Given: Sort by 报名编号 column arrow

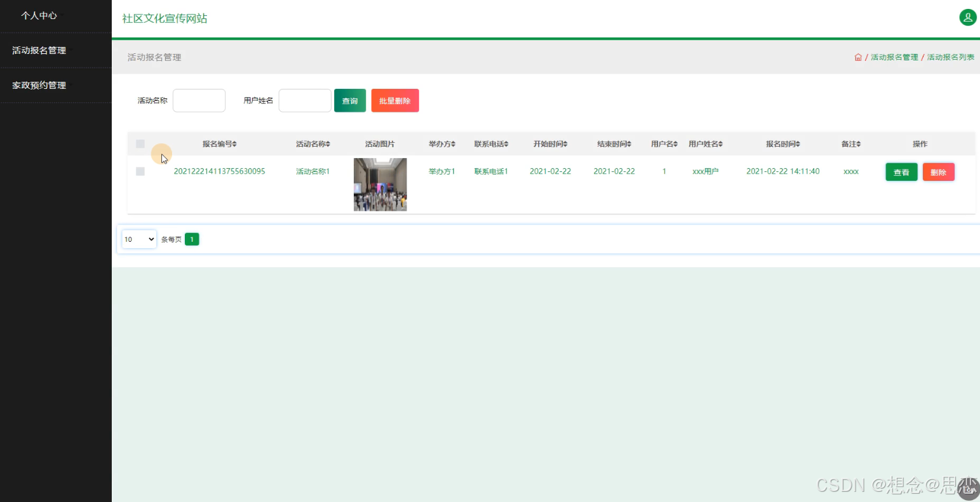Looking at the screenshot, I should coord(234,144).
